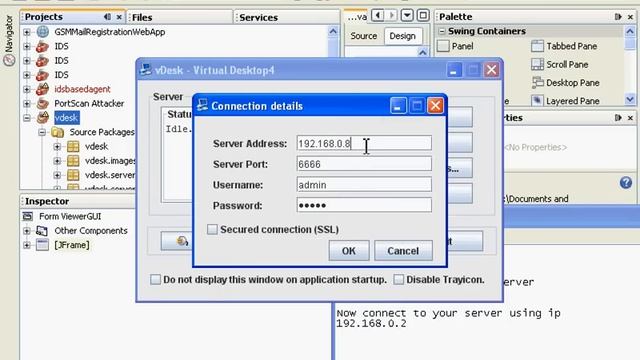Switch to the Source editor view
640x360 pixels.
(x=364, y=36)
